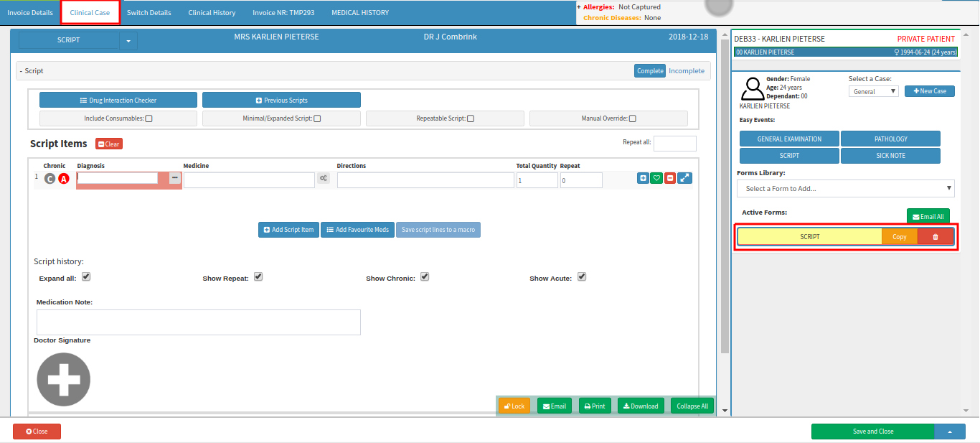Remove script line with red minus icon
980x443 pixels.
click(x=669, y=178)
